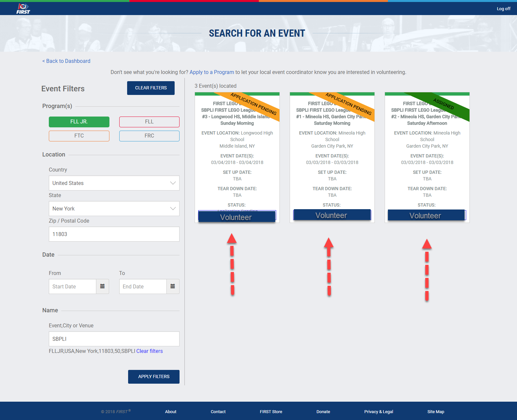Open the Contact footer link

coord(218,412)
